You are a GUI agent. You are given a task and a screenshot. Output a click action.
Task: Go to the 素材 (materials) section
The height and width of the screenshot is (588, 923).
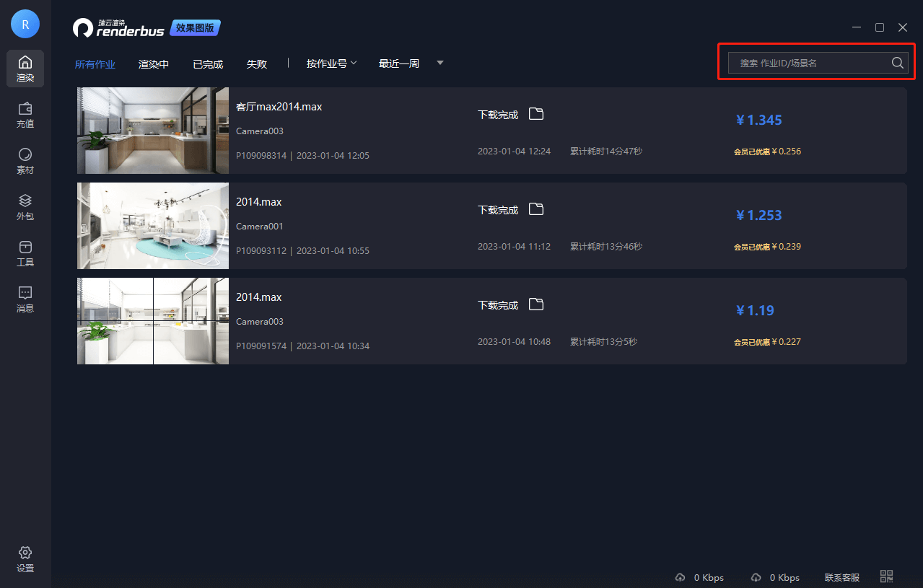pyautogui.click(x=25, y=161)
